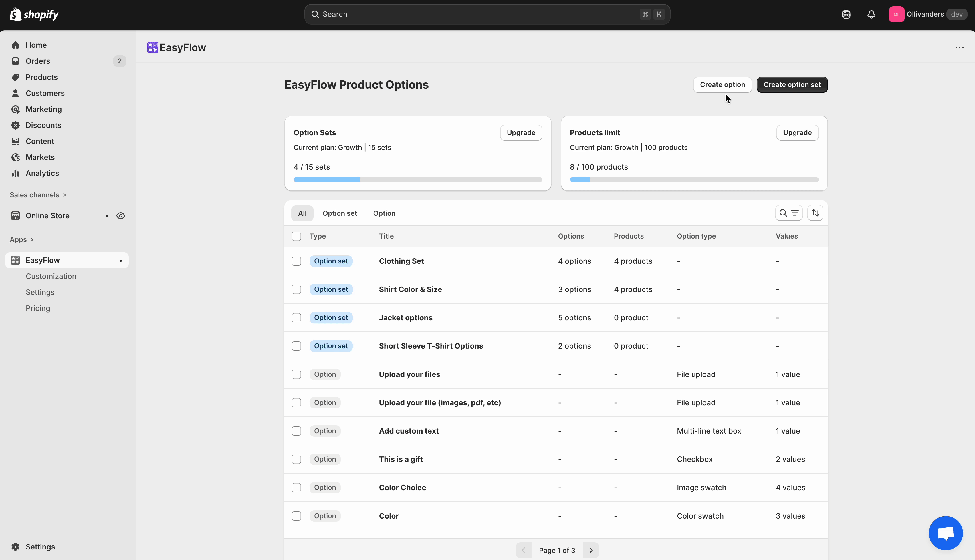Check the Clothing Set row checkbox
Image resolution: width=975 pixels, height=560 pixels.
[x=297, y=261]
